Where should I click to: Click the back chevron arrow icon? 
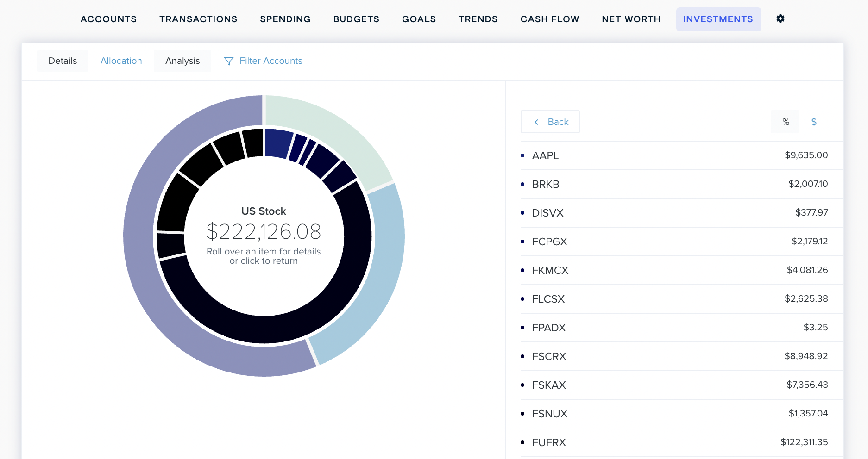click(x=536, y=122)
